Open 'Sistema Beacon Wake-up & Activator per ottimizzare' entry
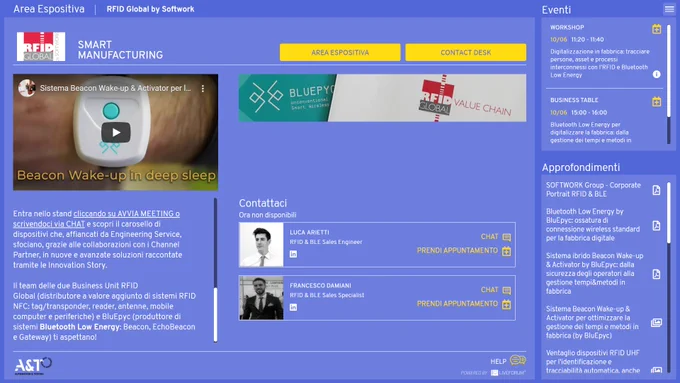The image size is (680, 383). 592,322
